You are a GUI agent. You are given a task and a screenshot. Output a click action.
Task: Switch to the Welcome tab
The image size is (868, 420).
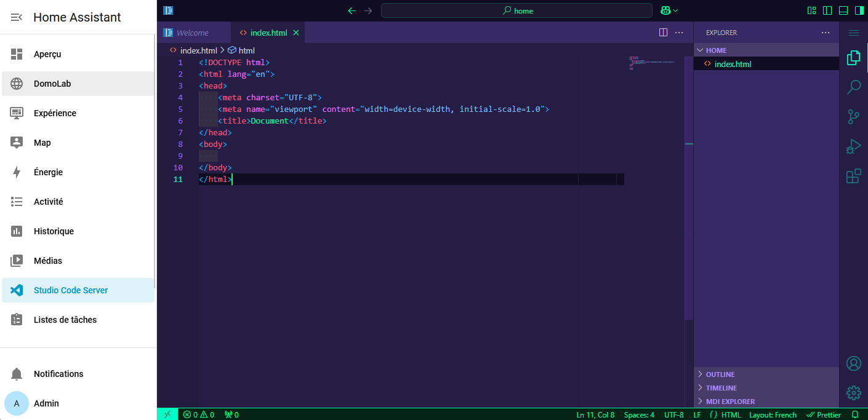pyautogui.click(x=192, y=33)
